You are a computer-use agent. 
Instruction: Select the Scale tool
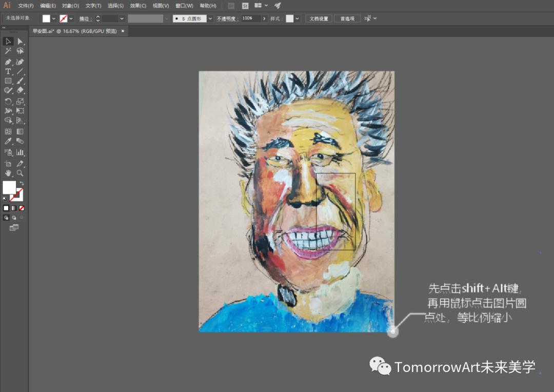(20, 102)
